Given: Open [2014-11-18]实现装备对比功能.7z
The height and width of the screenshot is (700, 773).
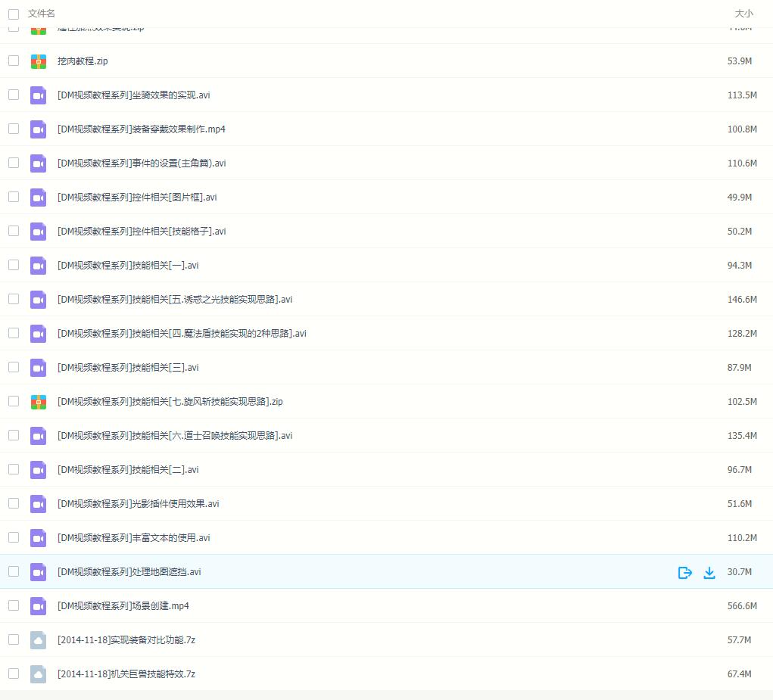Looking at the screenshot, I should click(x=126, y=639).
